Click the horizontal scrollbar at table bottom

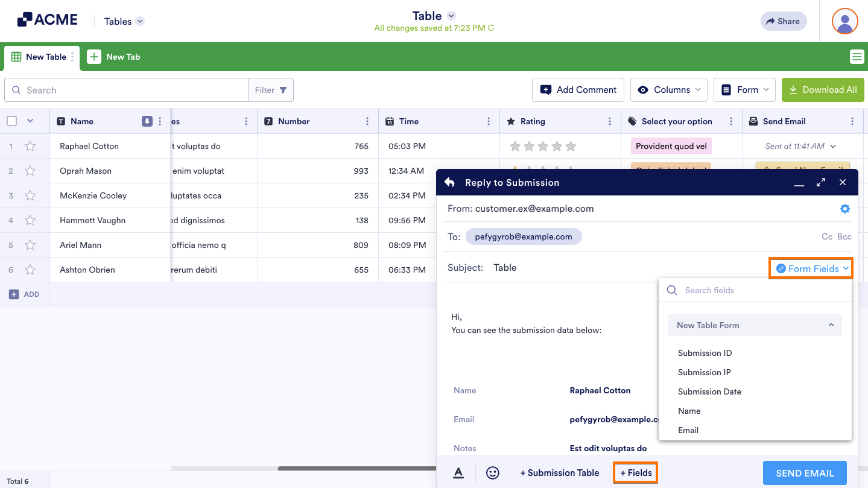tap(356, 468)
